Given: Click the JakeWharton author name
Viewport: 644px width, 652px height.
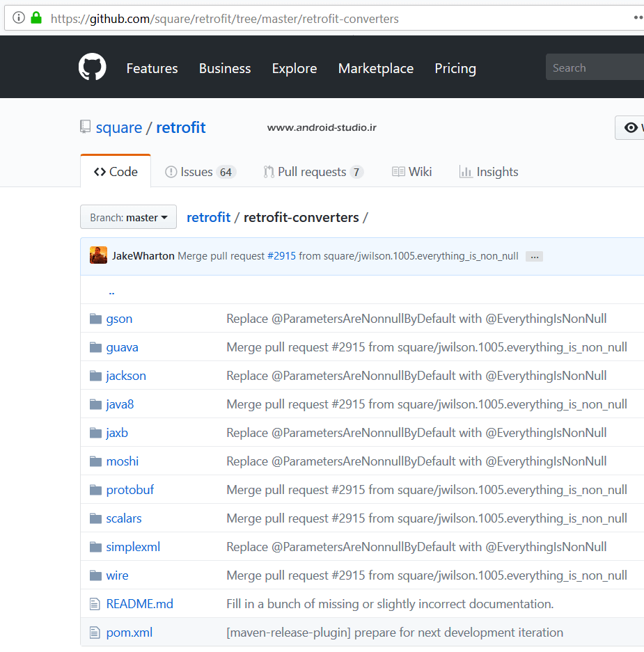Looking at the screenshot, I should [x=143, y=256].
